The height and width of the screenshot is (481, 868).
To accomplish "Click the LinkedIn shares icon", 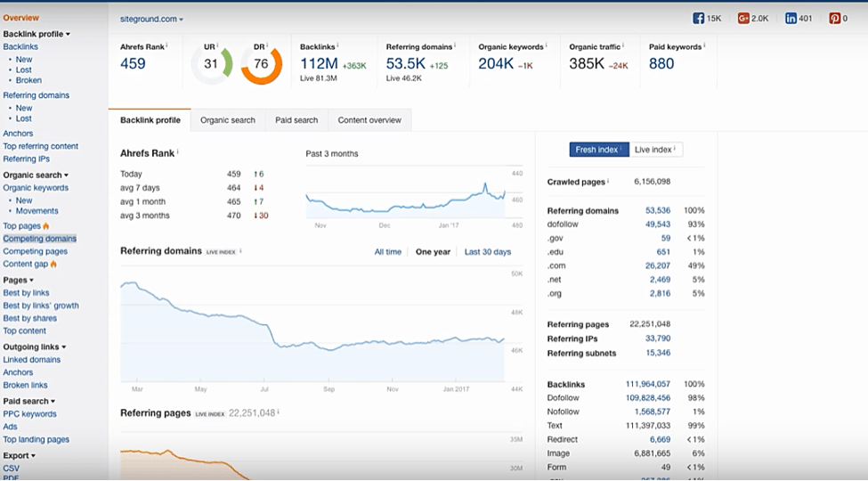I will tap(791, 19).
